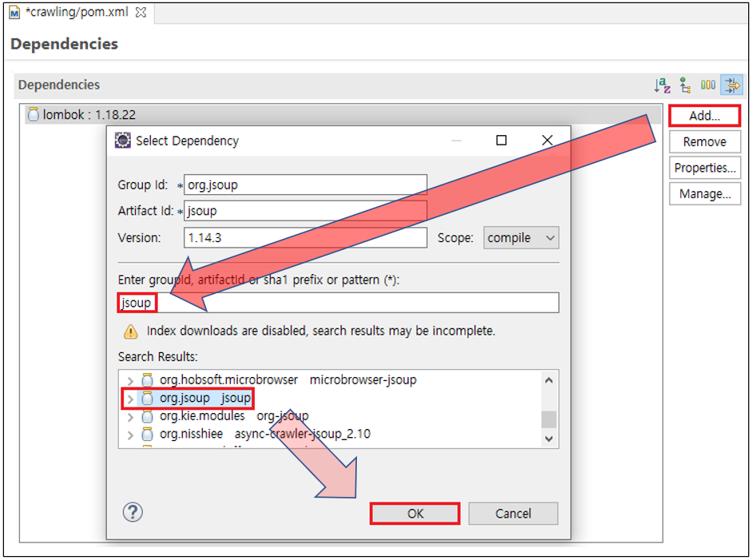Expand the org.nisshiee result
This screenshot has width=753, height=560.
tap(130, 435)
